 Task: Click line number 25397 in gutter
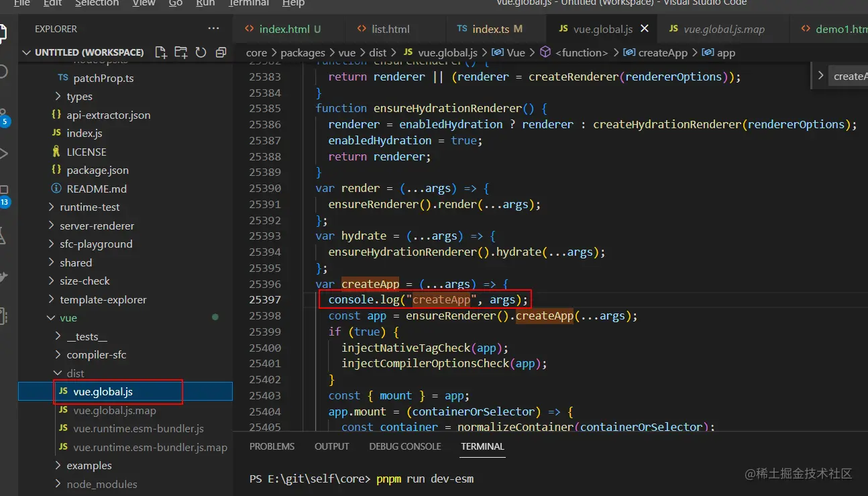tap(265, 299)
